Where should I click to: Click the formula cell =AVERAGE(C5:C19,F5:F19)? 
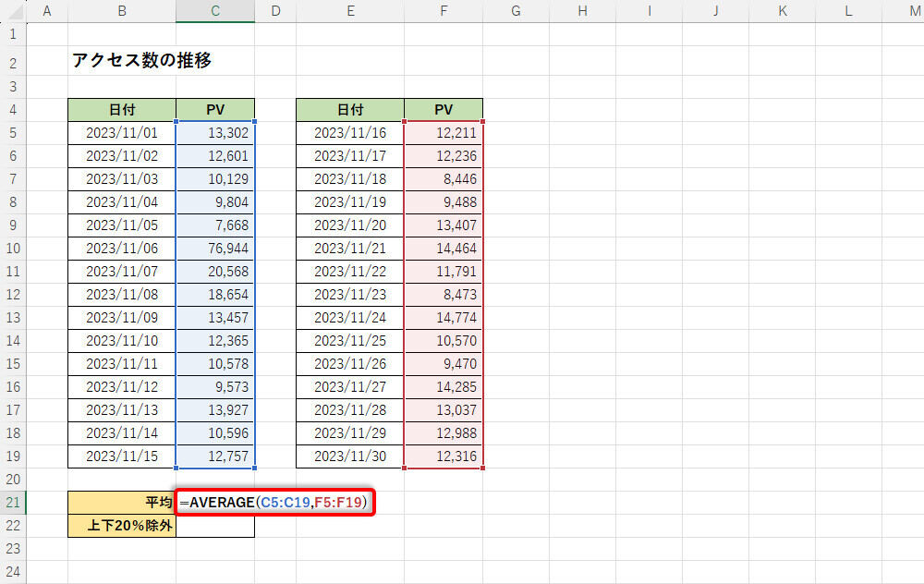coord(274,502)
